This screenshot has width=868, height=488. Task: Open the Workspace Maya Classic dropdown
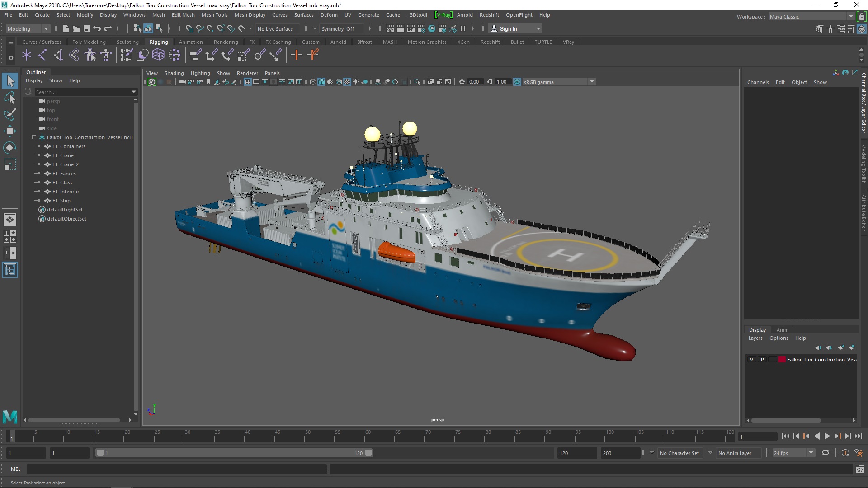coord(811,17)
